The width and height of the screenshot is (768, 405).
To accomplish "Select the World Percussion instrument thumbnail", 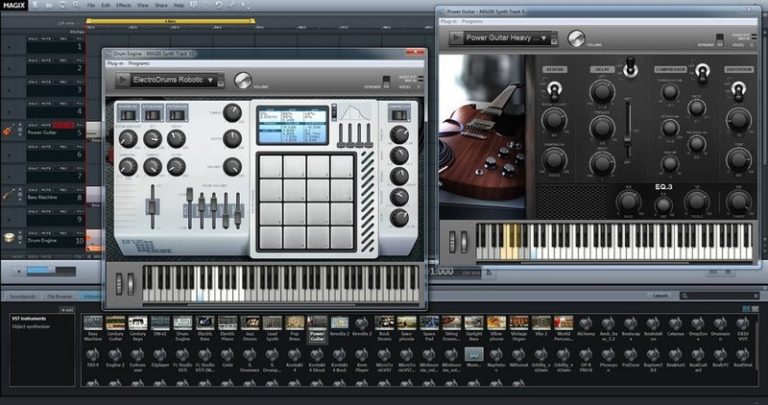I will 563,323.
